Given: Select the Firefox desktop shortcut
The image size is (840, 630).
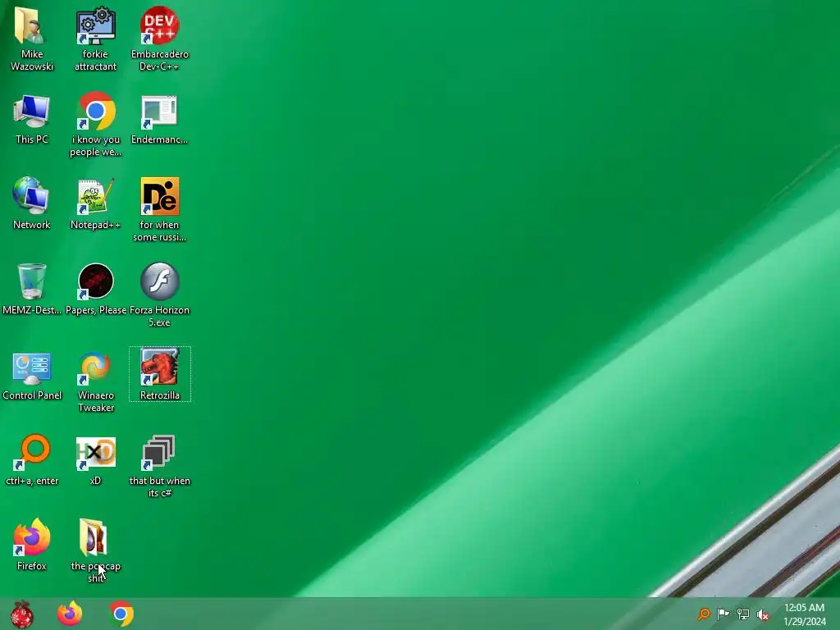Looking at the screenshot, I should (x=32, y=545).
